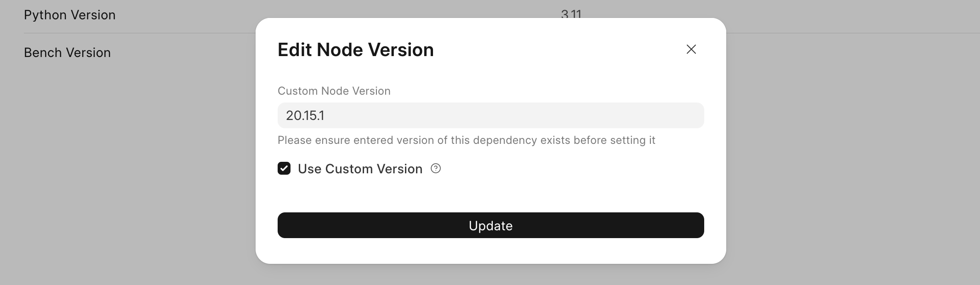The width and height of the screenshot is (980, 285).
Task: Click the checkmark inside the black checkbox
Action: click(284, 169)
